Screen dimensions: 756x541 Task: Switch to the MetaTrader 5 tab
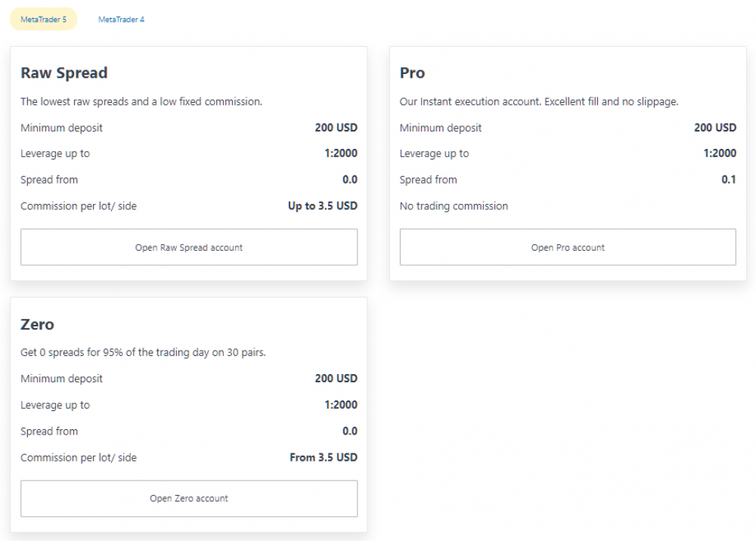click(x=43, y=20)
